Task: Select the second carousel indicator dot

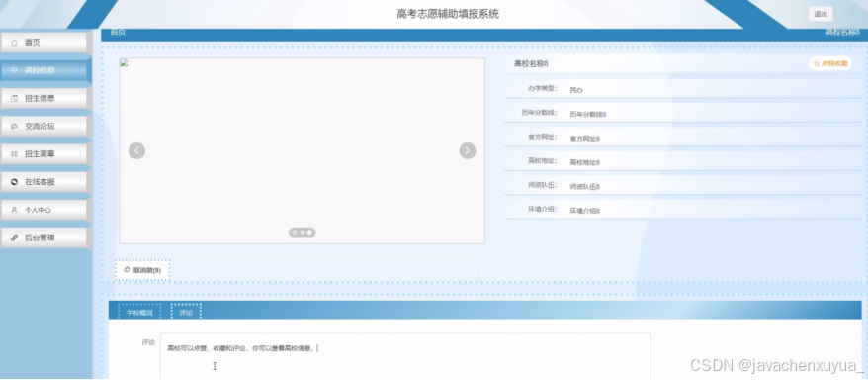Action: click(303, 233)
